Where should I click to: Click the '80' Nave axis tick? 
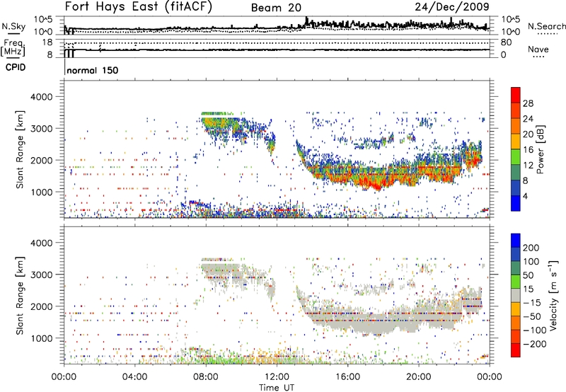pyautogui.click(x=506, y=42)
